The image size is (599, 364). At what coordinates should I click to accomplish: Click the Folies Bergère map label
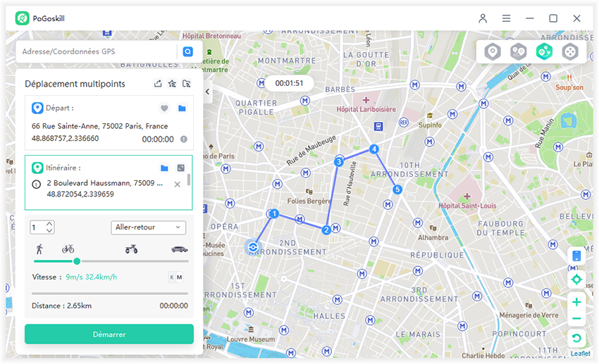(x=309, y=201)
